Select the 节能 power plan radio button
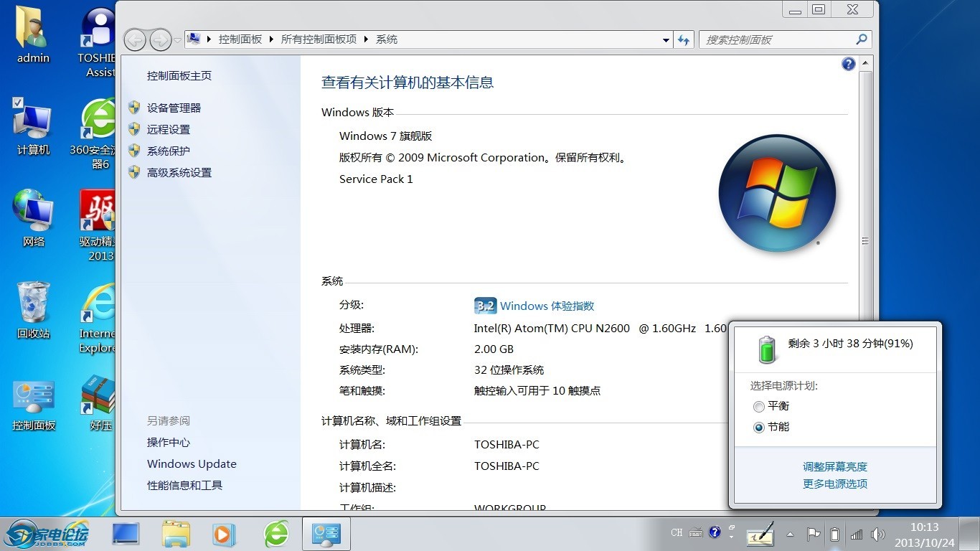The image size is (980, 551). click(759, 428)
